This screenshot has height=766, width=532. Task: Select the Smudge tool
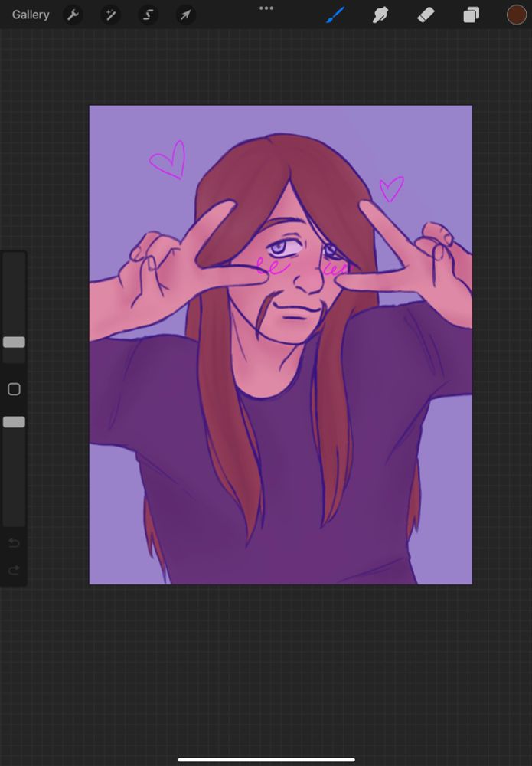[380, 15]
